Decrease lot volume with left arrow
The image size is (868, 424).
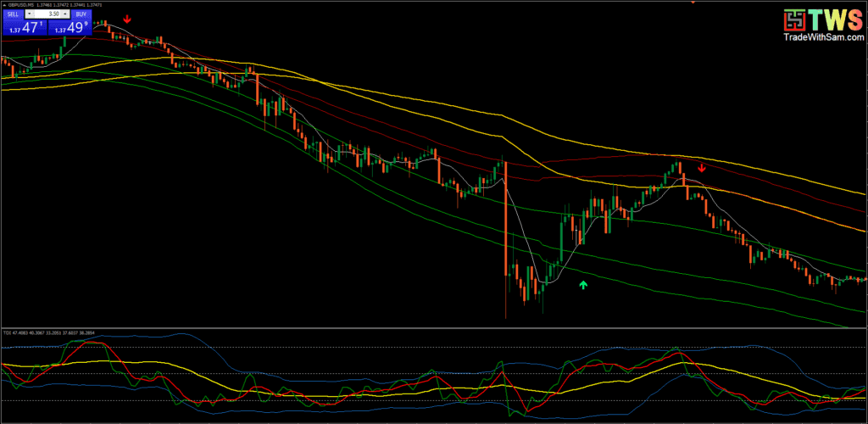(30, 14)
